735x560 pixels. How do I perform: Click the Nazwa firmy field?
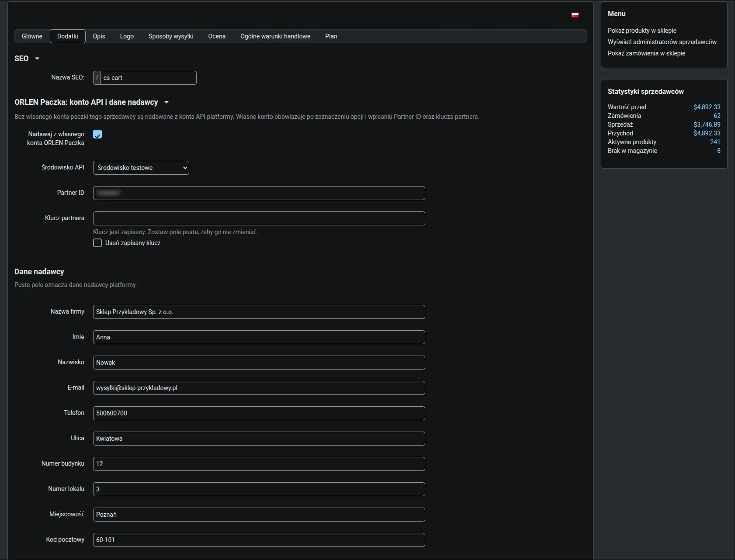tap(259, 312)
